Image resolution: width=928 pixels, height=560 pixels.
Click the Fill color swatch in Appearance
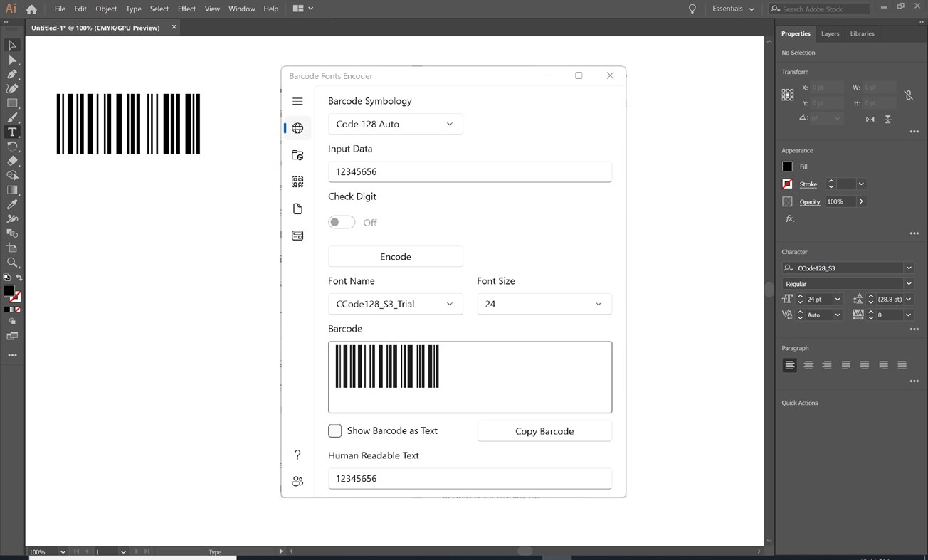pyautogui.click(x=787, y=166)
